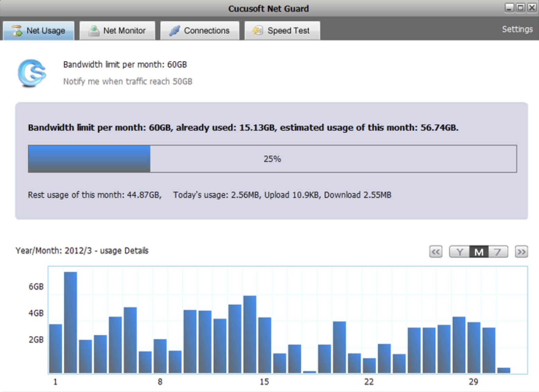This screenshot has width=539, height=392.
Task: Select the Net Usage hourglass icon
Action: [16, 31]
